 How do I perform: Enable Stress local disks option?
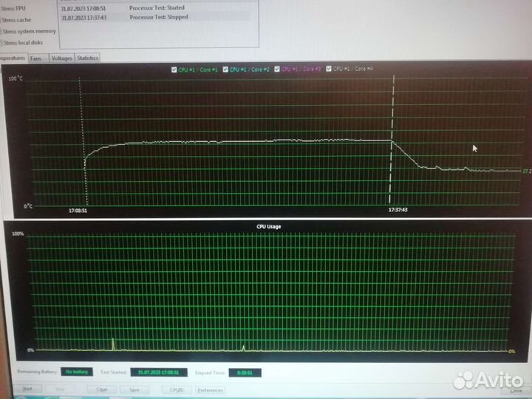point(22,43)
